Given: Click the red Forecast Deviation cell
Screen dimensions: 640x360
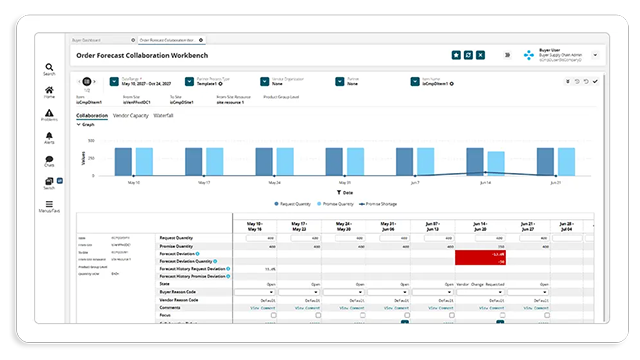Looking at the screenshot, I should coord(480,258).
